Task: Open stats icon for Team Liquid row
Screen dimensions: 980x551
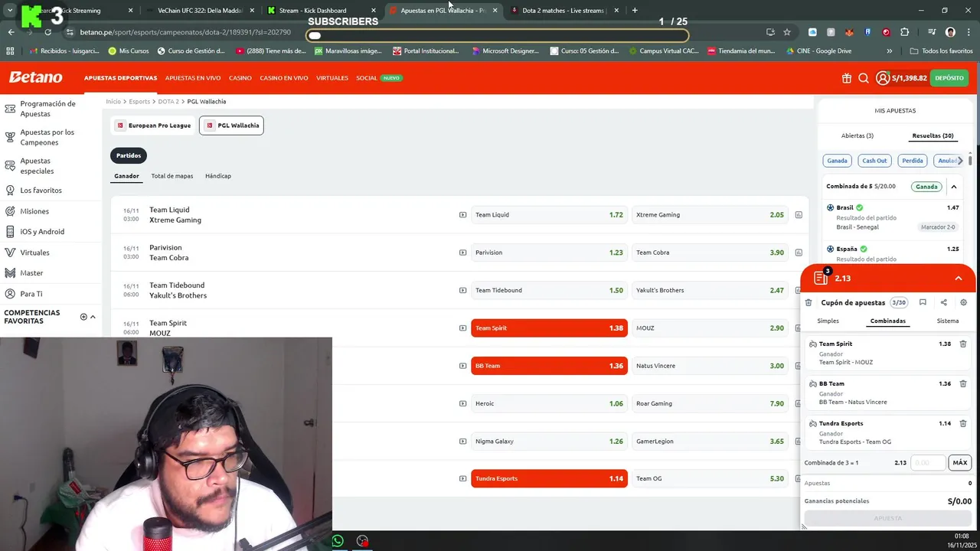Action: (799, 215)
